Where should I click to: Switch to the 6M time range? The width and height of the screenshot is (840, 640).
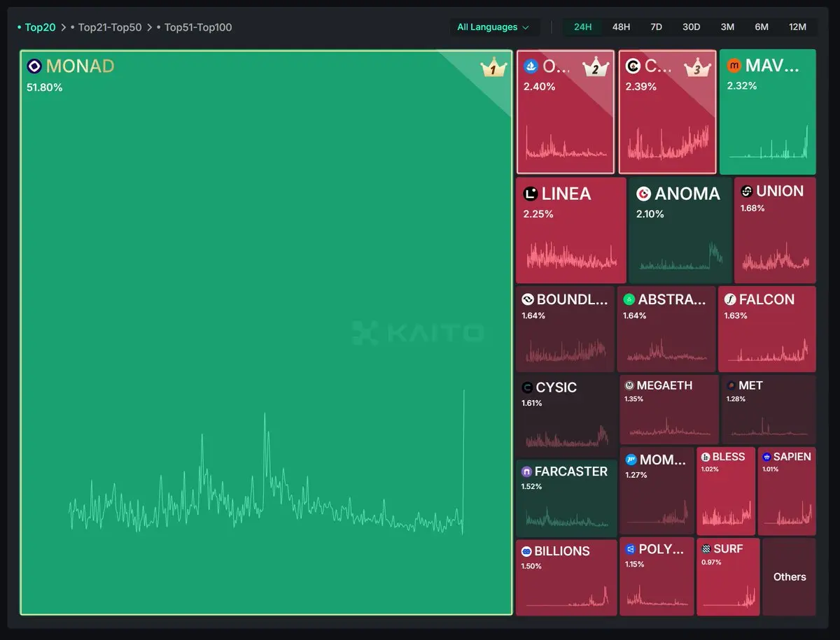click(762, 27)
